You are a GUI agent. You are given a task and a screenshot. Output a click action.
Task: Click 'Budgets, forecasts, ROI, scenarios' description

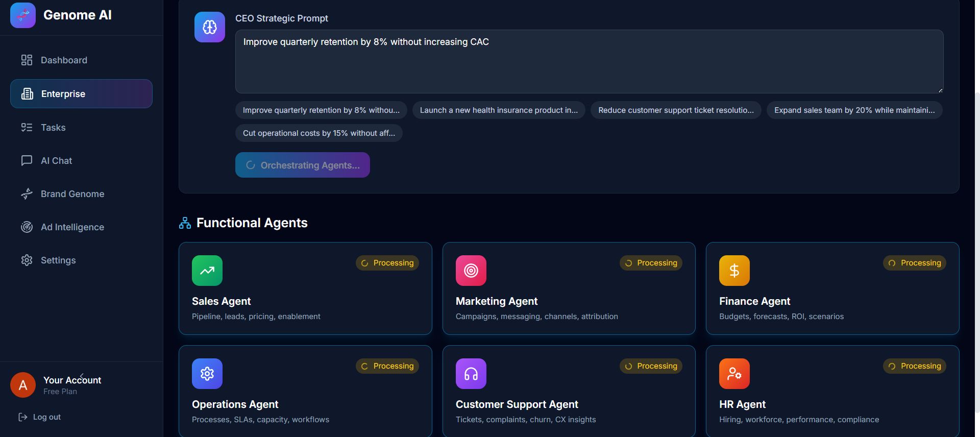click(x=781, y=317)
